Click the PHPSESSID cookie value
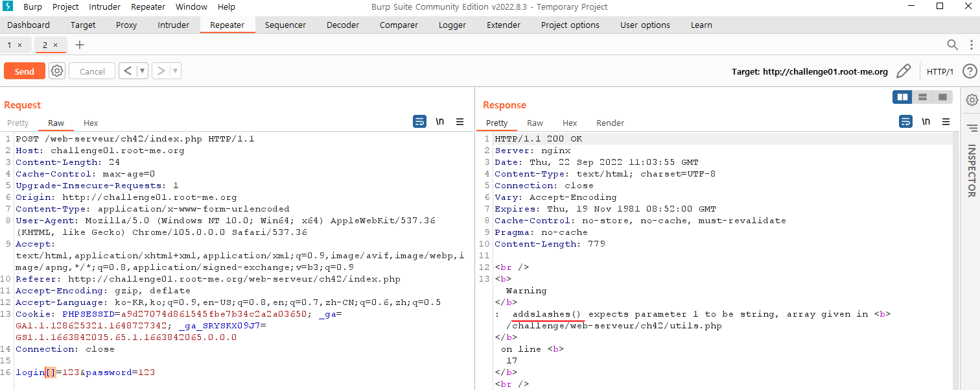The image size is (980, 390). (x=213, y=314)
